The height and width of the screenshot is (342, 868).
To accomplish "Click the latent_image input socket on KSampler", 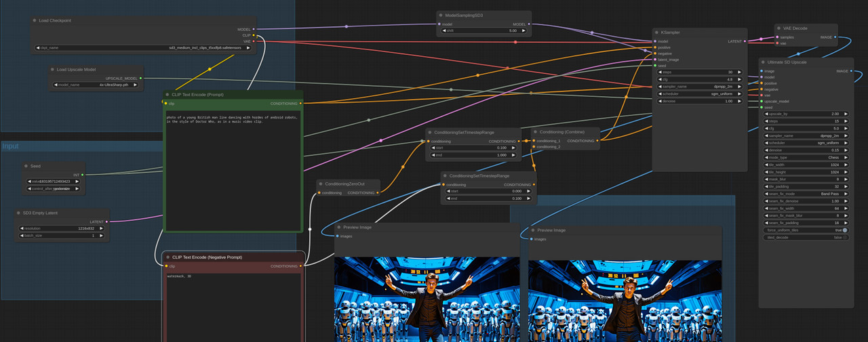I will (656, 60).
